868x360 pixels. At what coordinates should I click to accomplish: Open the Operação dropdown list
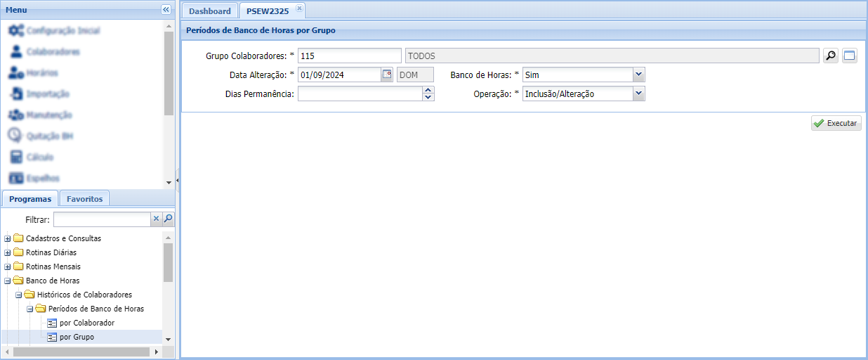[638, 94]
